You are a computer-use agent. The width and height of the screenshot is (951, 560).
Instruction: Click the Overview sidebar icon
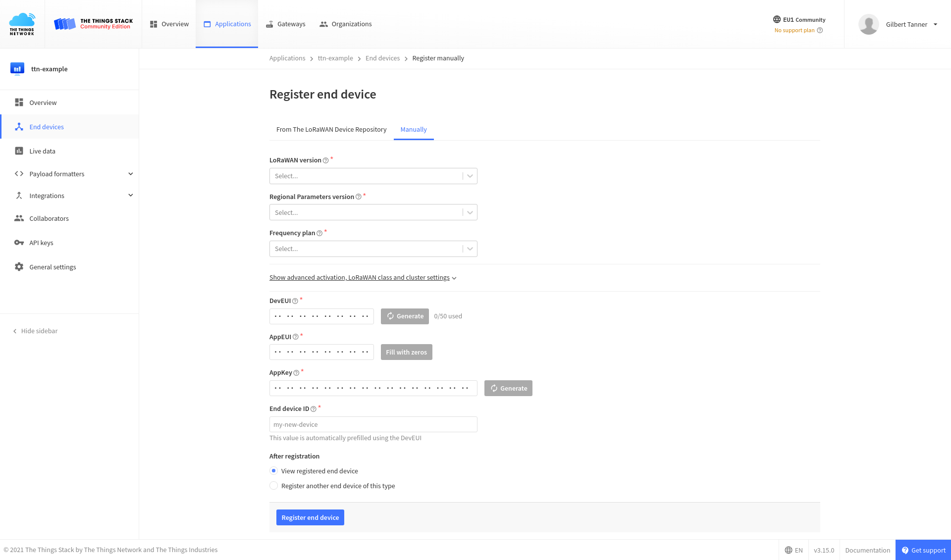19,102
